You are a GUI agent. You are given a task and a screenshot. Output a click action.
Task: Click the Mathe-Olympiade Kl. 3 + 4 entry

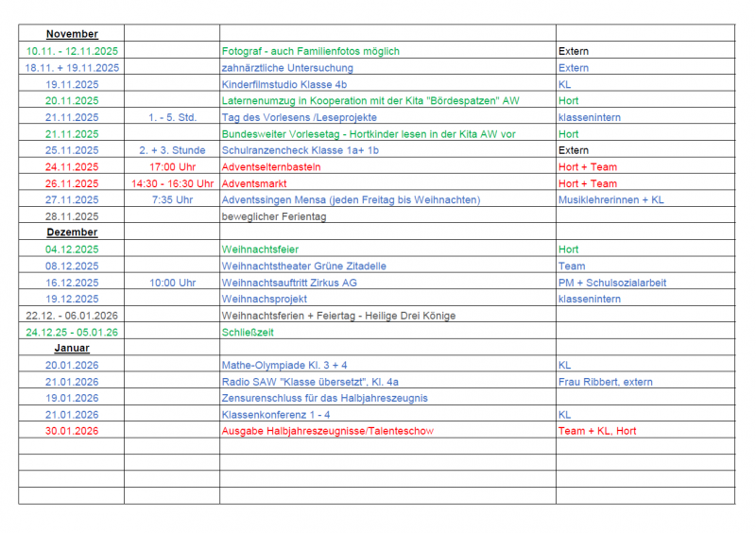tap(283, 365)
